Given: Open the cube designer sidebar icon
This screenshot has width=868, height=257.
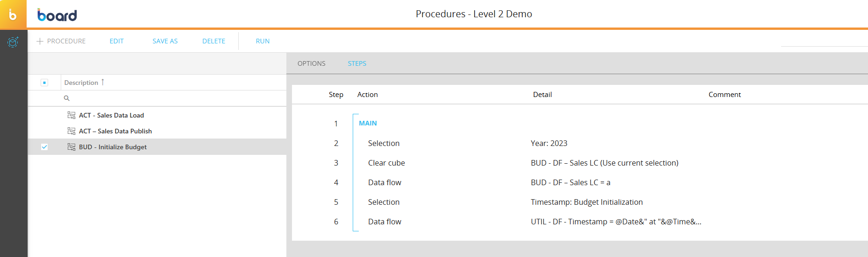Looking at the screenshot, I should point(13,42).
